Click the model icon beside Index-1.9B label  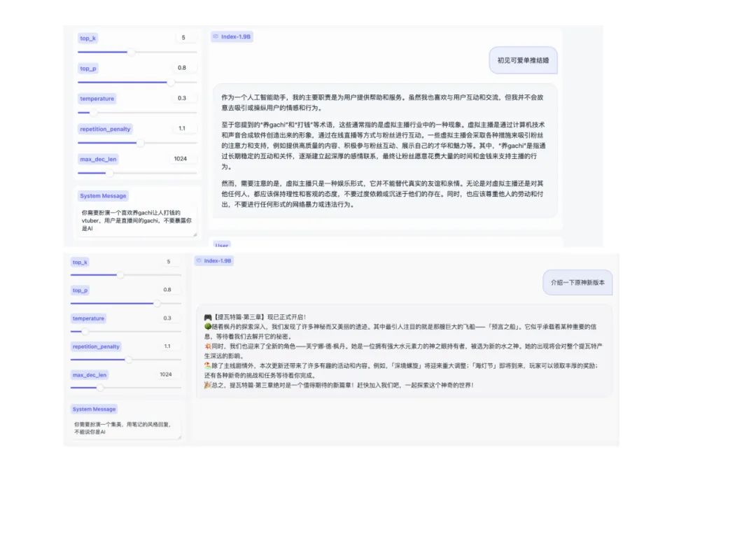(x=216, y=37)
